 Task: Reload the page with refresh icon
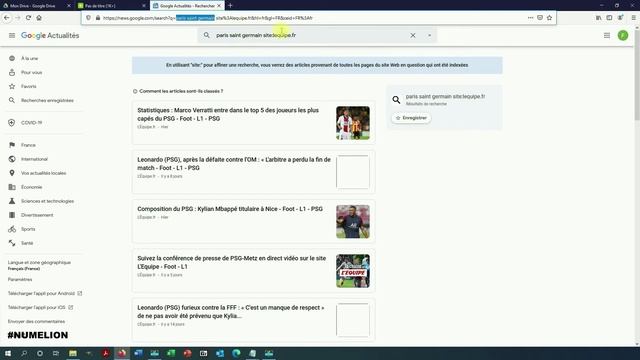point(28,18)
